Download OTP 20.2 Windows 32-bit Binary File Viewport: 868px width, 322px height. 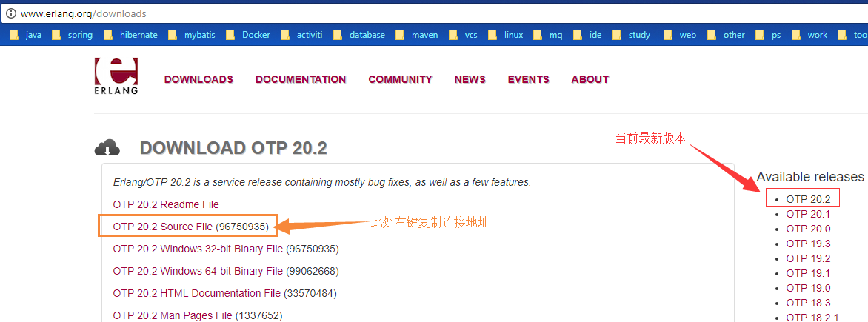(198, 249)
